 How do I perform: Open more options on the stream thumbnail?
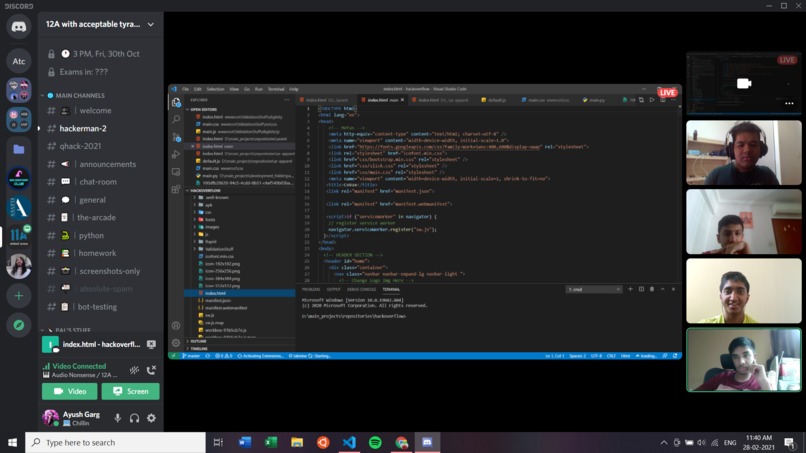pos(789,103)
